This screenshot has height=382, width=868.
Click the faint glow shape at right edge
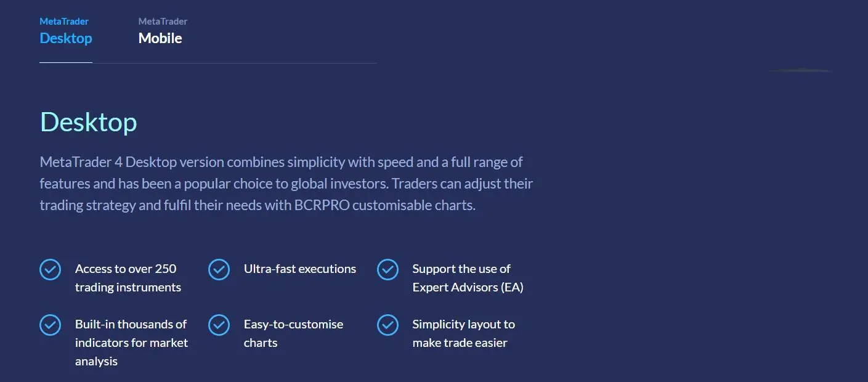[x=801, y=71]
